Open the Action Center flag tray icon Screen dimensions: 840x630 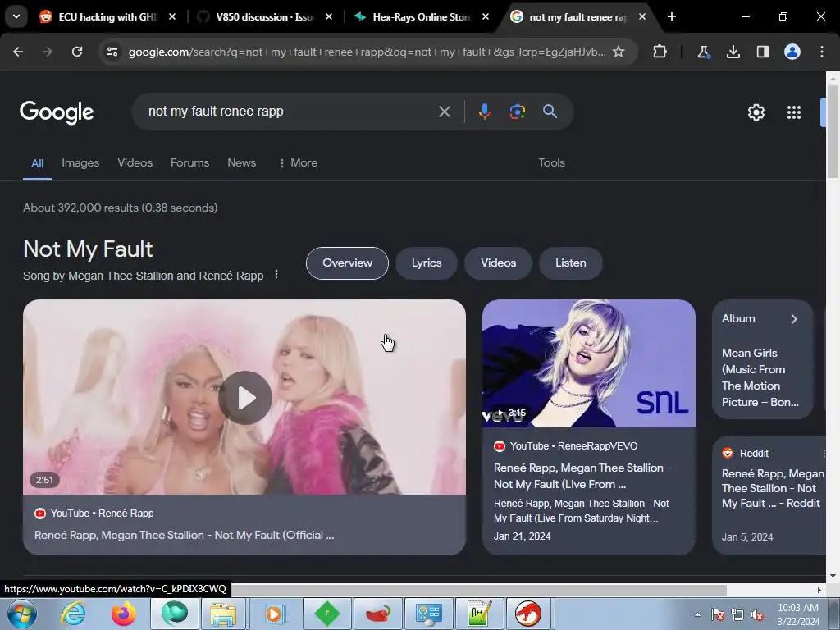point(718,614)
